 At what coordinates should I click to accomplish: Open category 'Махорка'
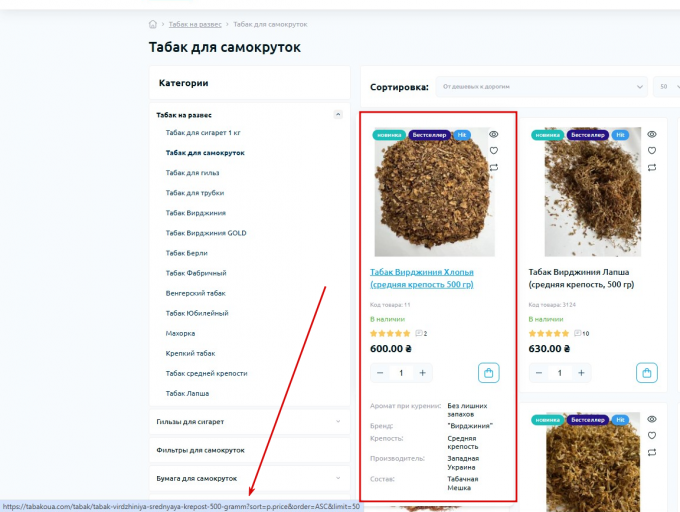click(x=180, y=333)
